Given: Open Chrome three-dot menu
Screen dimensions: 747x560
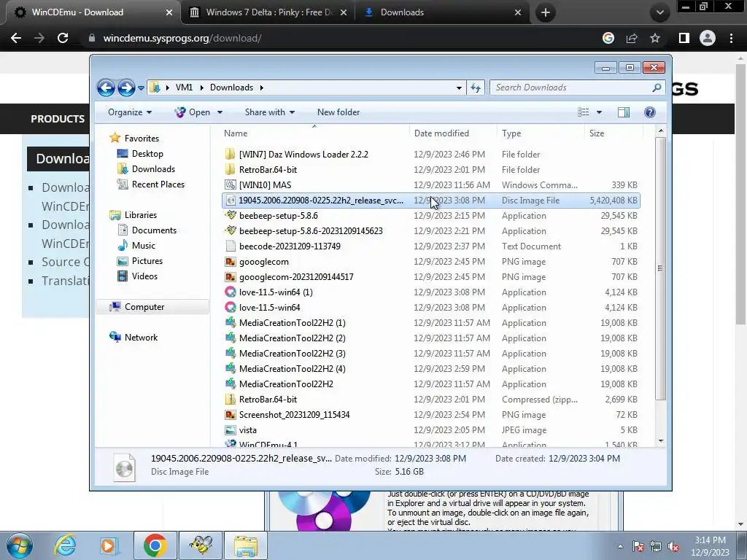Looking at the screenshot, I should click(x=731, y=38).
